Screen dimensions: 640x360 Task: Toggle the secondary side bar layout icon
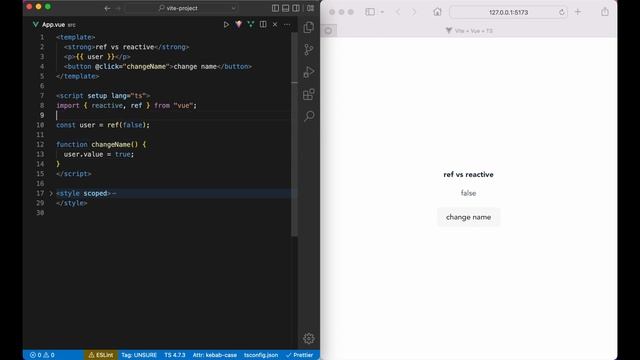point(296,8)
